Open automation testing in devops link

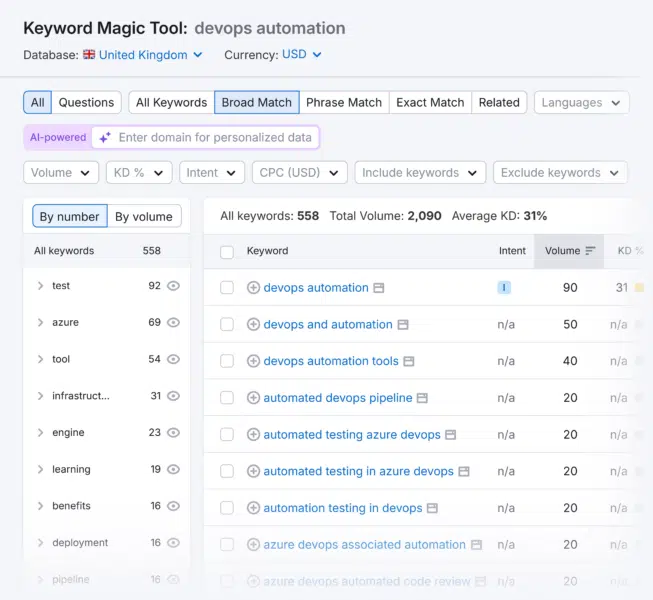343,508
